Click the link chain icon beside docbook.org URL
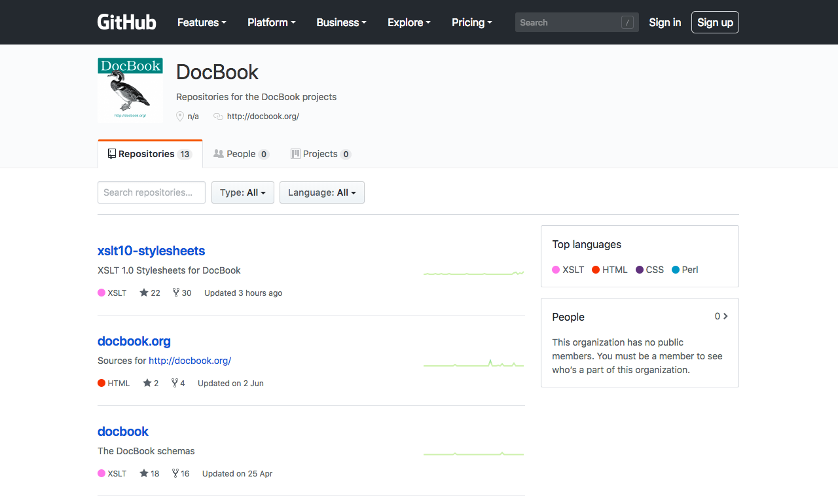The width and height of the screenshot is (838, 504). point(219,117)
